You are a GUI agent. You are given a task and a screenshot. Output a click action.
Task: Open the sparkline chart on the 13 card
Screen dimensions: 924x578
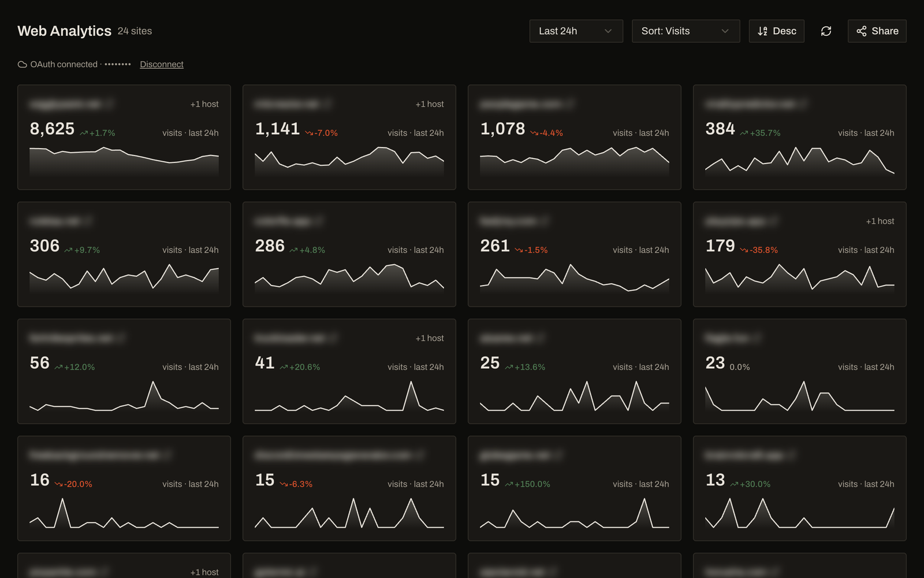[x=800, y=513]
